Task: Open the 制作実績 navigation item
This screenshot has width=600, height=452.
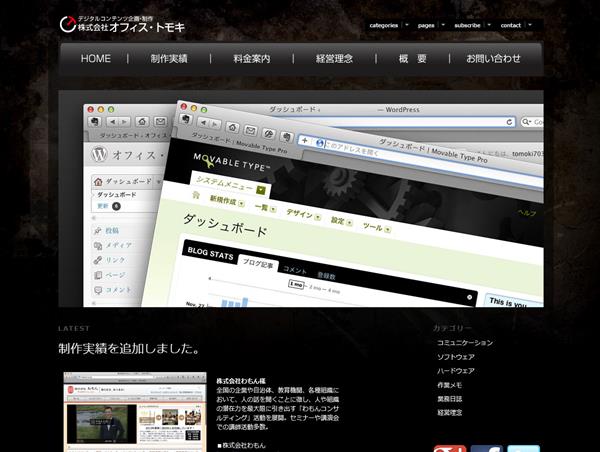Action: click(x=169, y=59)
